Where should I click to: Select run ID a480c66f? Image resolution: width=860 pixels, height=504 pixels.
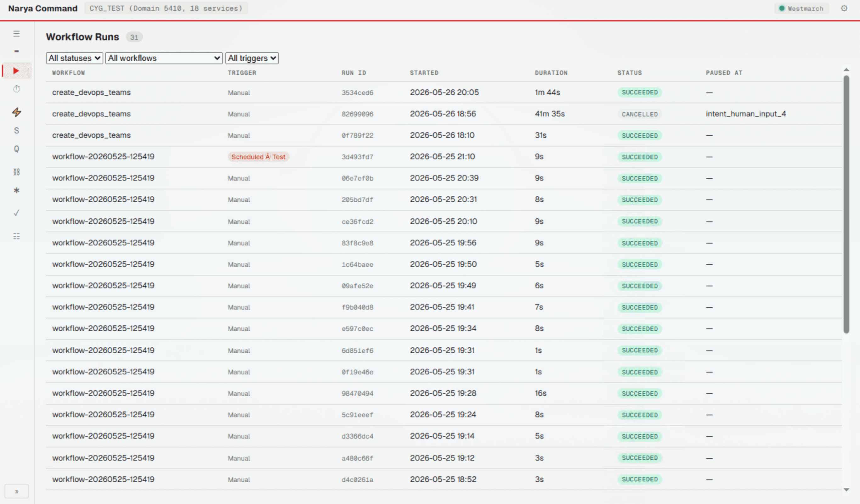coord(357,458)
